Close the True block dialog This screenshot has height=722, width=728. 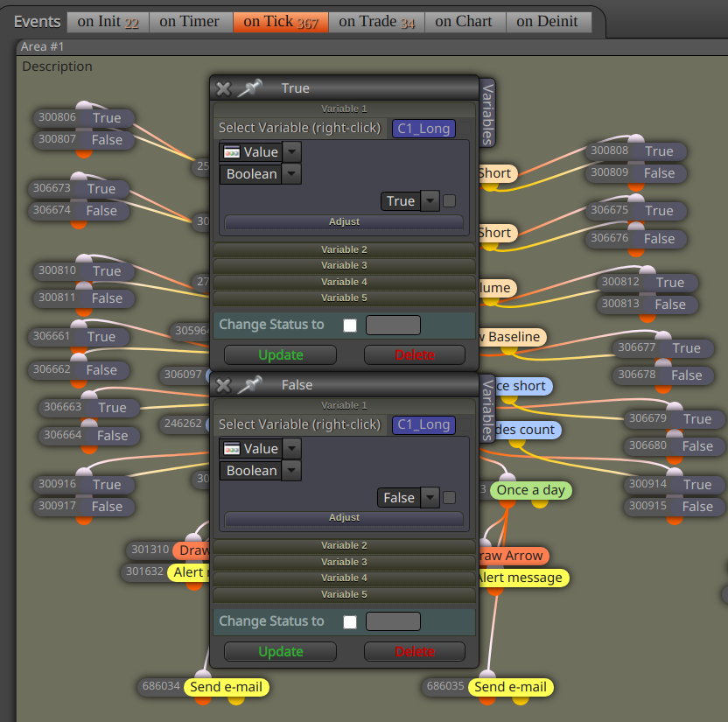[x=223, y=88]
